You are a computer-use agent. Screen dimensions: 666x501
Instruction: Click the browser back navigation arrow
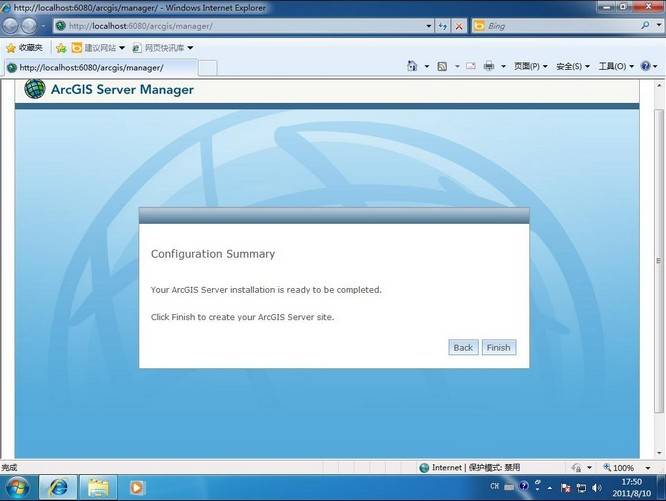10,26
